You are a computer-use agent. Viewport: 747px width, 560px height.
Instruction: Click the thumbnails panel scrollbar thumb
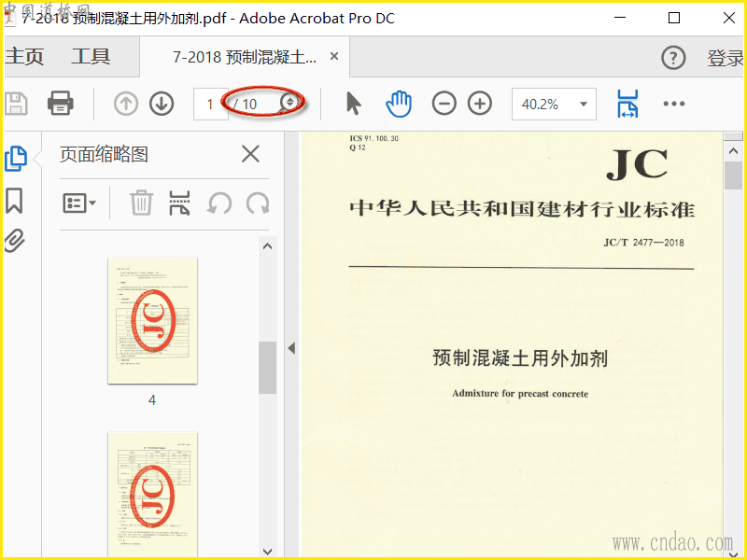268,368
